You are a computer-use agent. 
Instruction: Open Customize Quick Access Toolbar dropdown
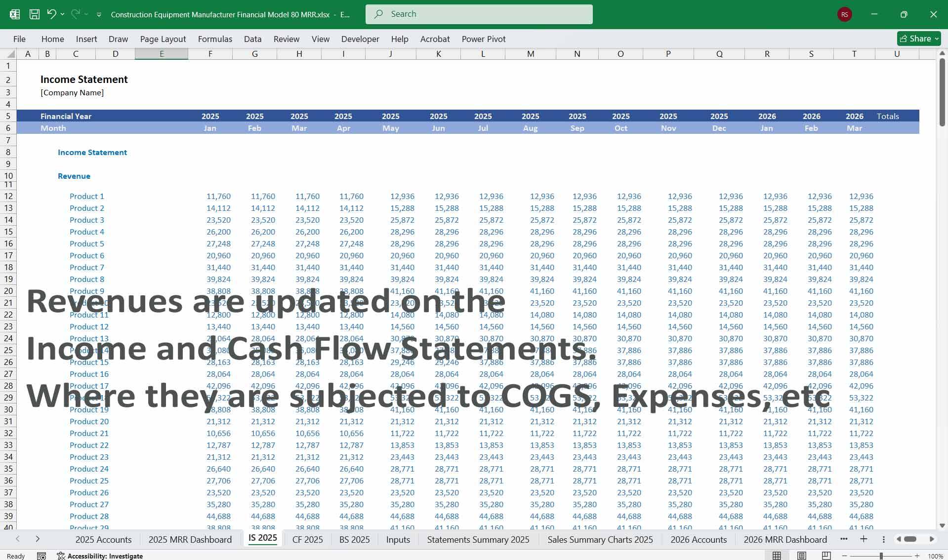[99, 15]
